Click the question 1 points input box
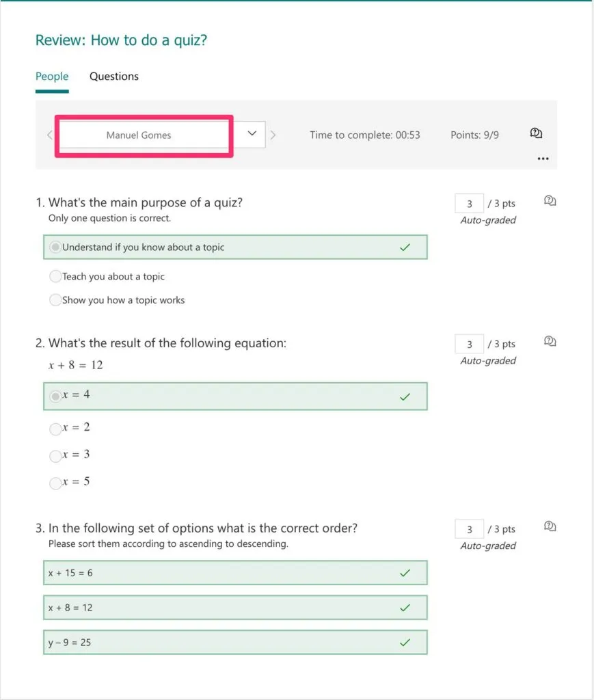Image resolution: width=594 pixels, height=700 pixels. click(470, 204)
